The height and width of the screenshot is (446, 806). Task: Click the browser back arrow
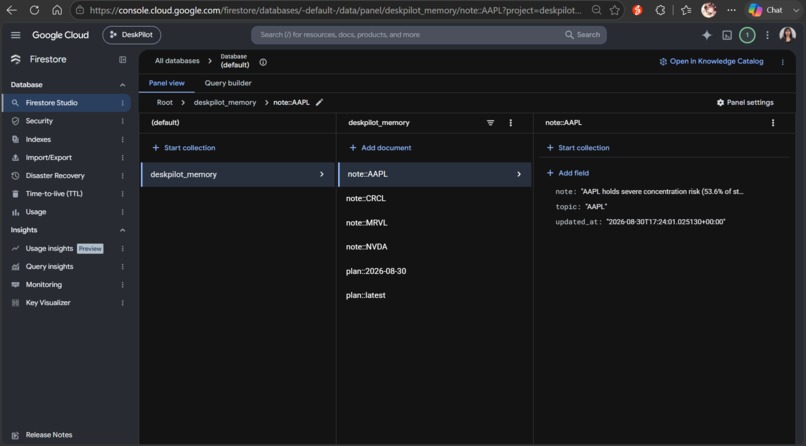point(11,10)
